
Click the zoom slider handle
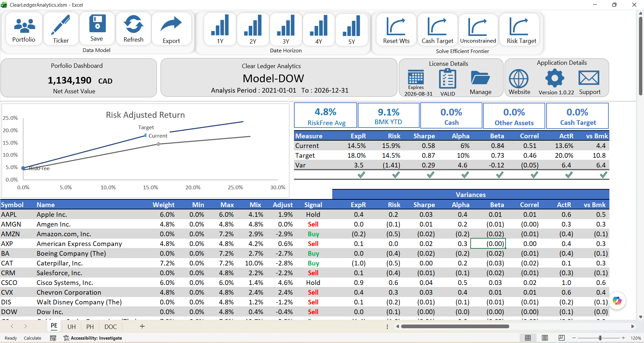[x=600, y=338]
